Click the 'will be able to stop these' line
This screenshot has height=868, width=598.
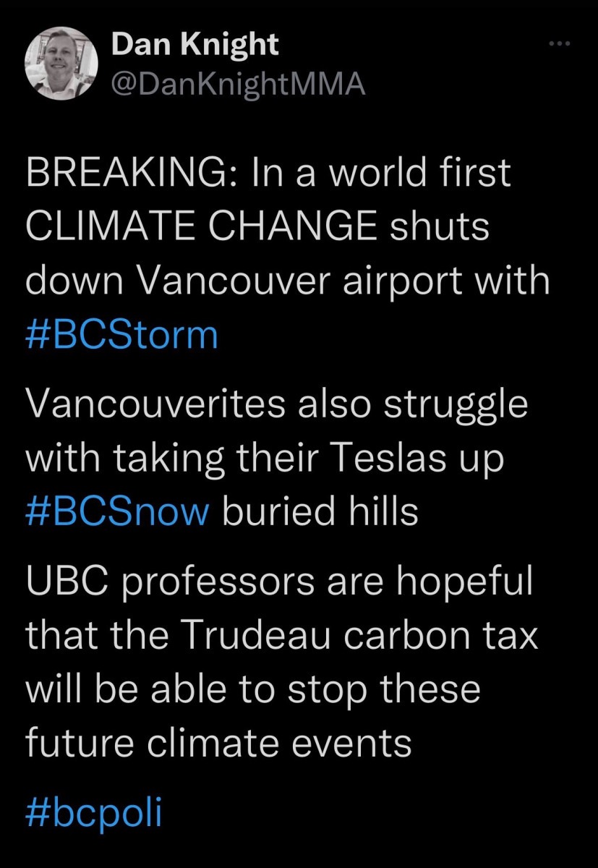253,689
